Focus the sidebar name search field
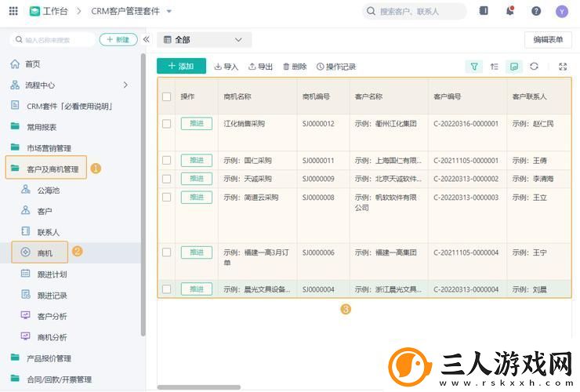Image resolution: width=580 pixels, height=392 pixels. click(x=53, y=40)
